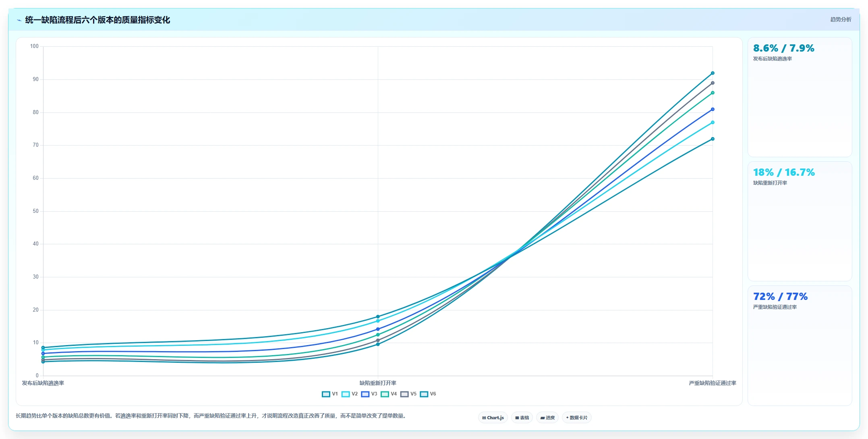Click the square icon in the 表格 tag

coord(517,418)
